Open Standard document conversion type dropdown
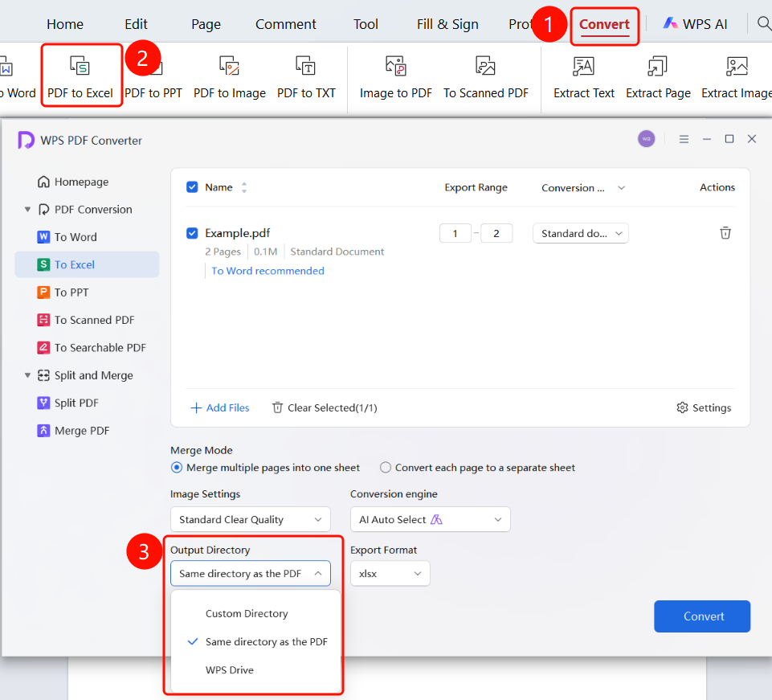Viewport: 772px width, 700px height. click(x=581, y=234)
